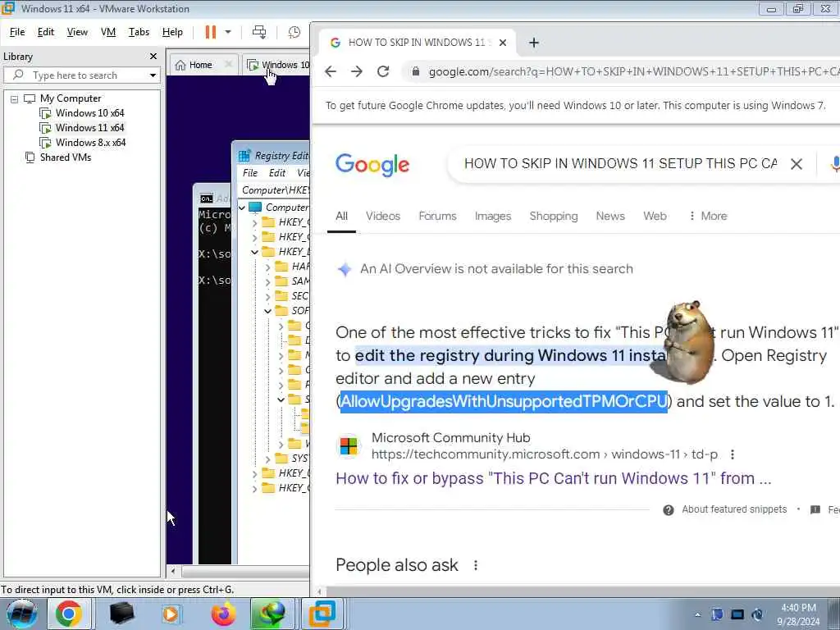The width and height of the screenshot is (840, 630).
Task: Open the VMware Help menu
Action: [172, 32]
